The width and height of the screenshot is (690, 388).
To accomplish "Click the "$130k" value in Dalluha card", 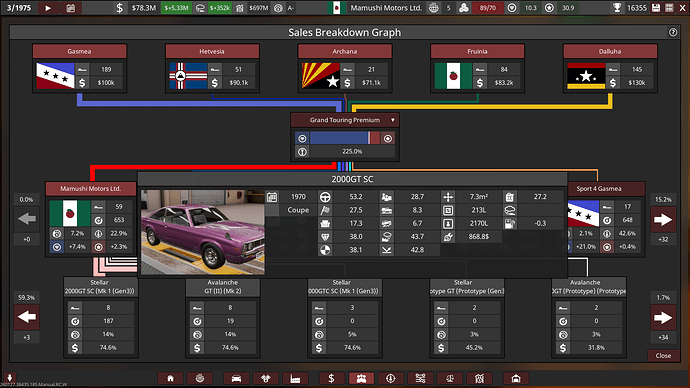I will tap(637, 83).
